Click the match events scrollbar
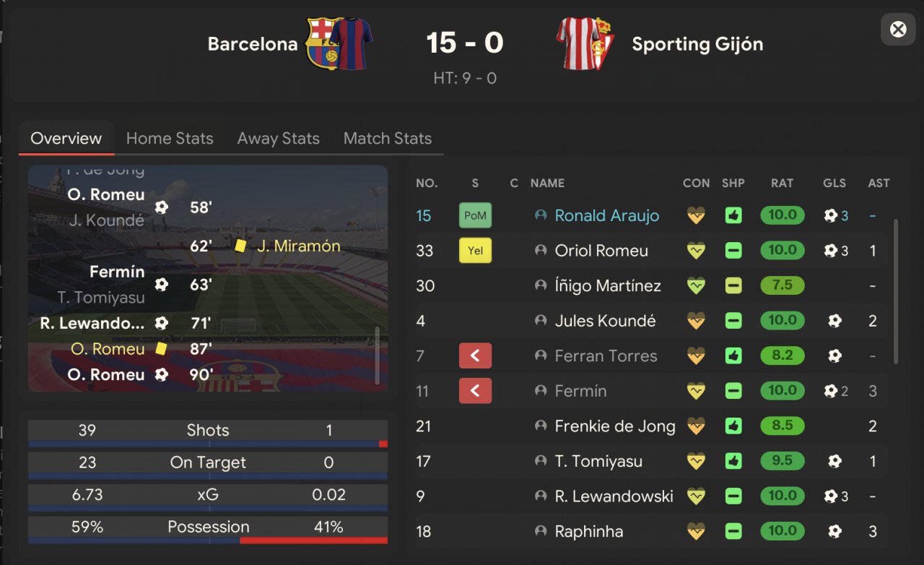The width and height of the screenshot is (924, 565). (x=376, y=354)
